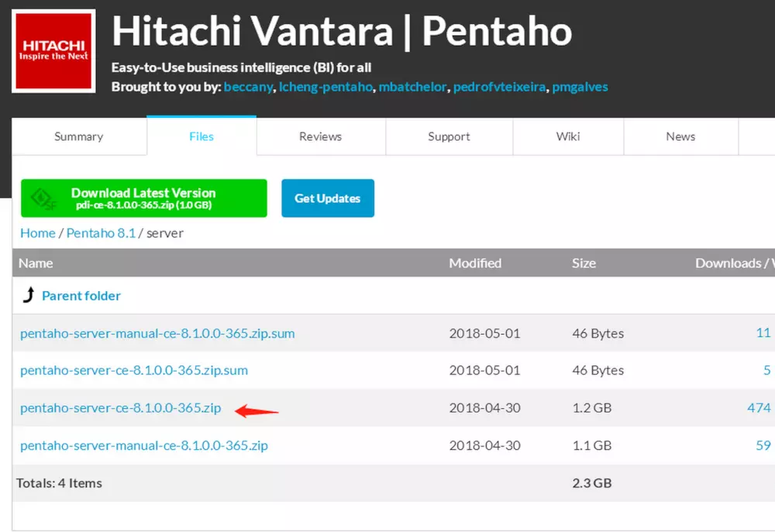Click the Totals: 4 Items text
Screen dimensions: 775x532
[60, 483]
